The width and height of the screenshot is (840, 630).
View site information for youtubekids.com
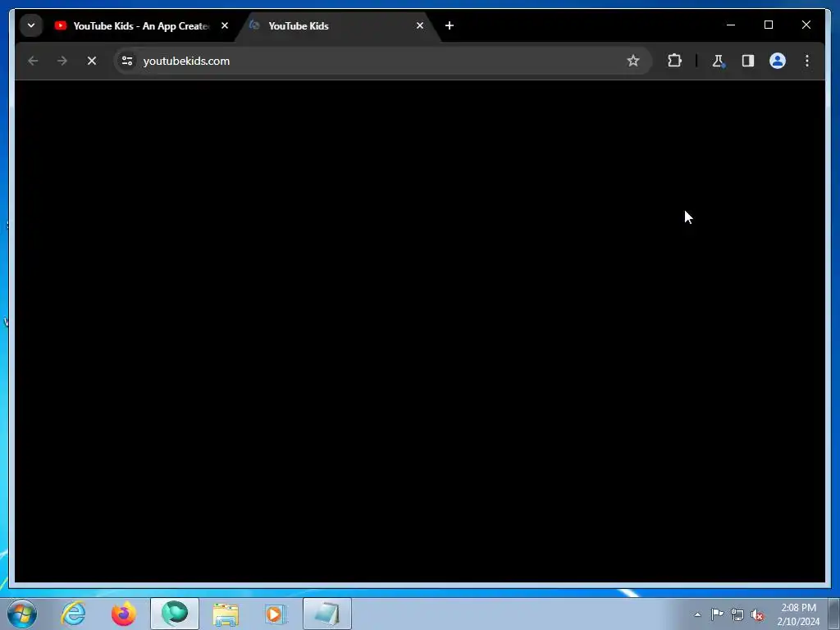[x=127, y=61]
